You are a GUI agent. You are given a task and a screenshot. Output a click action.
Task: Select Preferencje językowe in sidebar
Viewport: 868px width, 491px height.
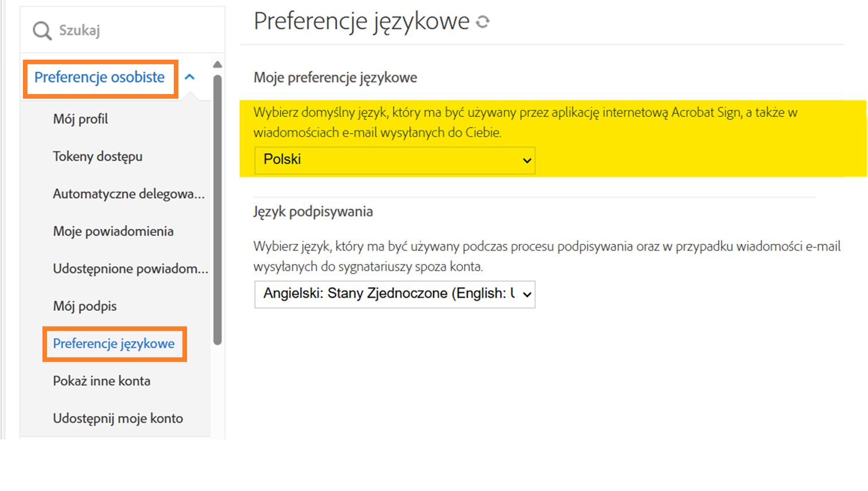click(x=114, y=344)
